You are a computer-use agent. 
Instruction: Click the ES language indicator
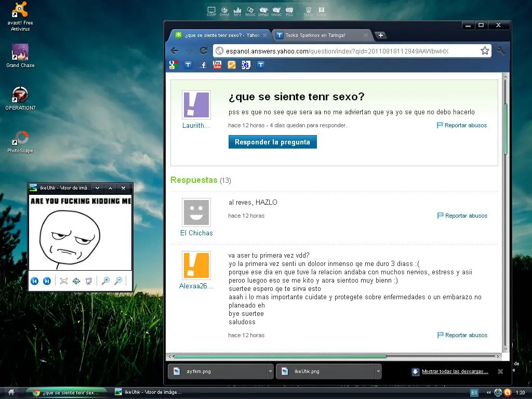coord(474,393)
